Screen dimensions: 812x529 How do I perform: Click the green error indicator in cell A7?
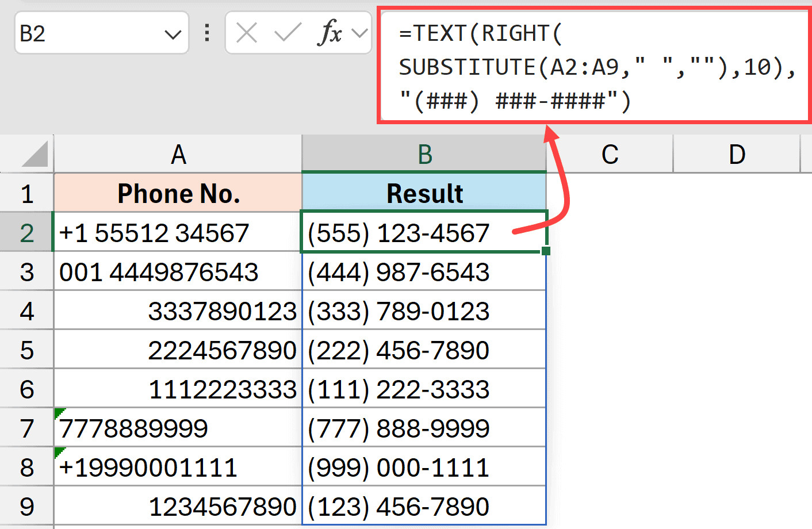(x=59, y=412)
